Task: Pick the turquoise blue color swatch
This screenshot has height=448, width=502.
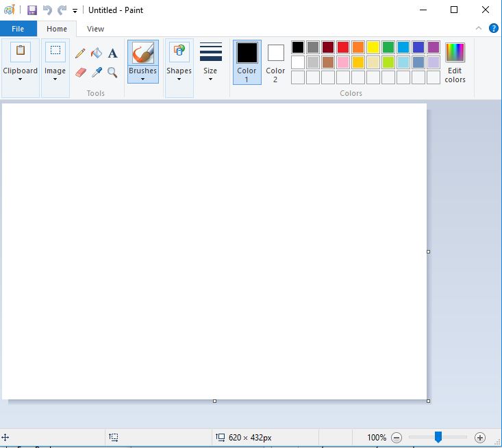Action: click(x=403, y=47)
